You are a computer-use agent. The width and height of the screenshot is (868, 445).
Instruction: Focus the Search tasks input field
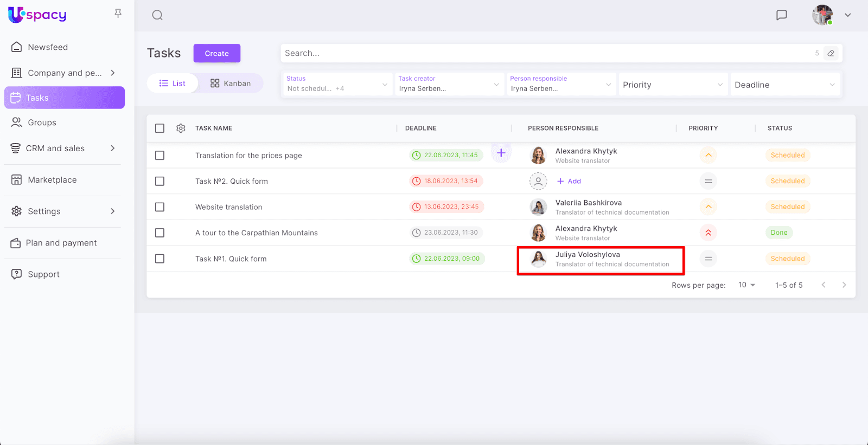[542, 53]
